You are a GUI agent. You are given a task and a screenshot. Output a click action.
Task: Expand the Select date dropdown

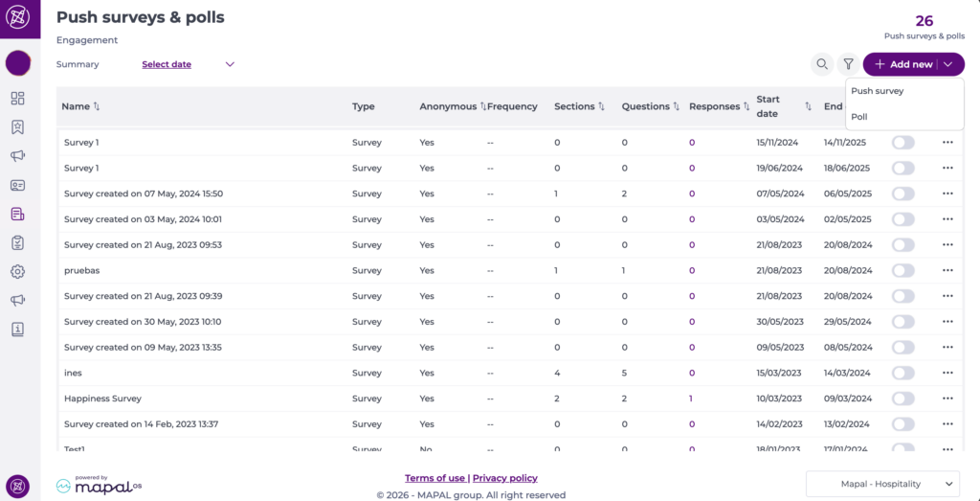click(x=230, y=64)
